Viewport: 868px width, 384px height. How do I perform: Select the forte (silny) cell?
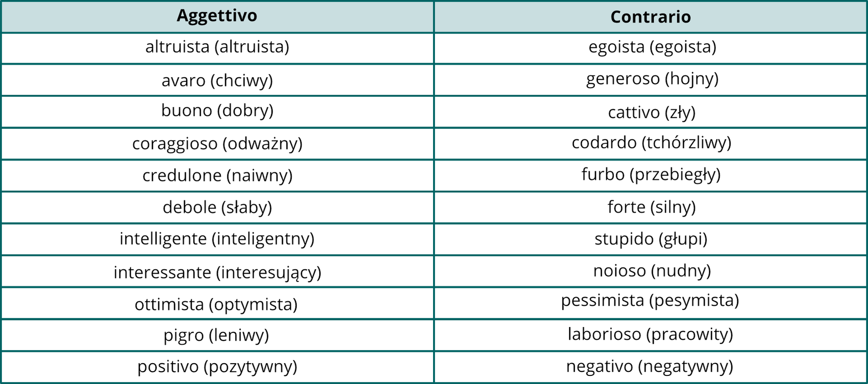coord(651,207)
